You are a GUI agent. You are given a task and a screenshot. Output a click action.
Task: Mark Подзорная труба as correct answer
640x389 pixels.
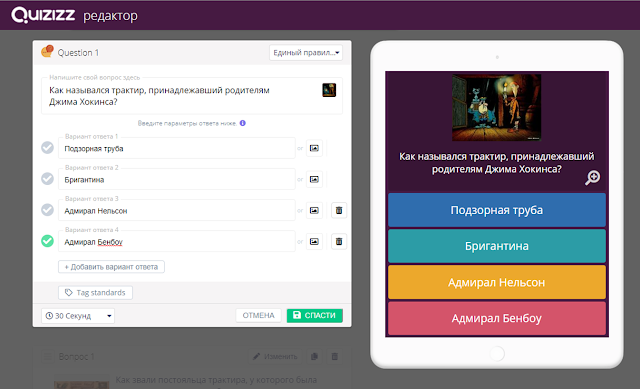click(x=47, y=148)
